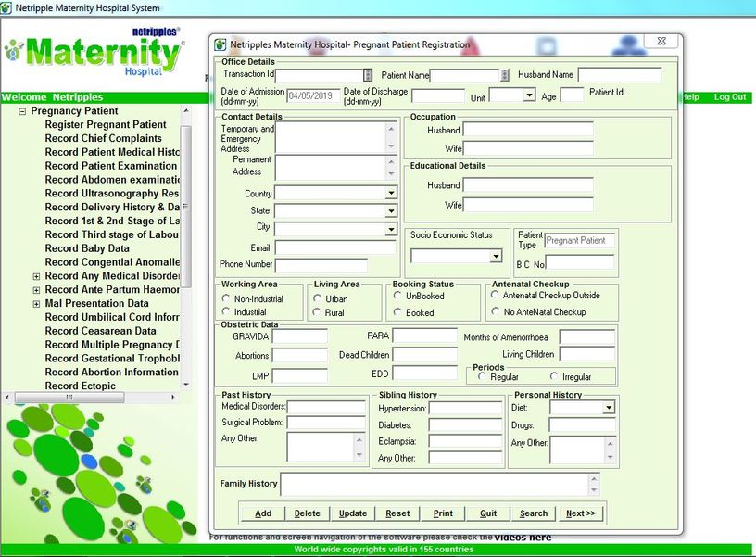This screenshot has width=756, height=557.
Task: Click the PARA input field
Action: [x=424, y=335]
